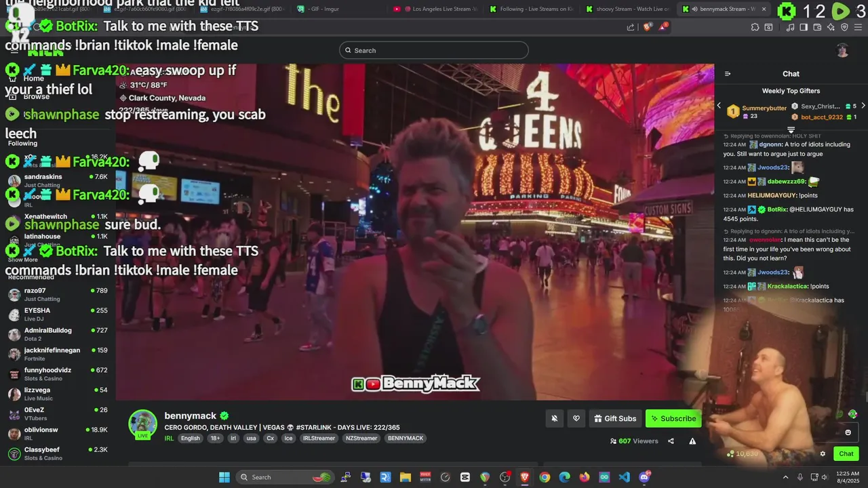This screenshot has height=488, width=868.
Task: Toggle notifications bell for bennymack
Action: coord(554,418)
